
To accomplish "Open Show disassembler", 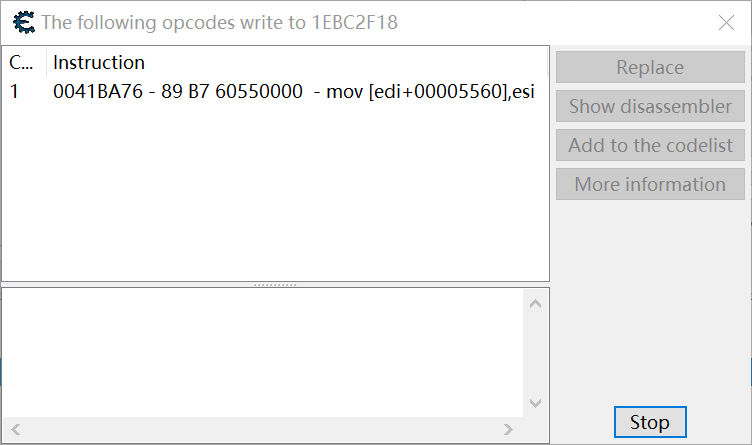I will pyautogui.click(x=650, y=106).
